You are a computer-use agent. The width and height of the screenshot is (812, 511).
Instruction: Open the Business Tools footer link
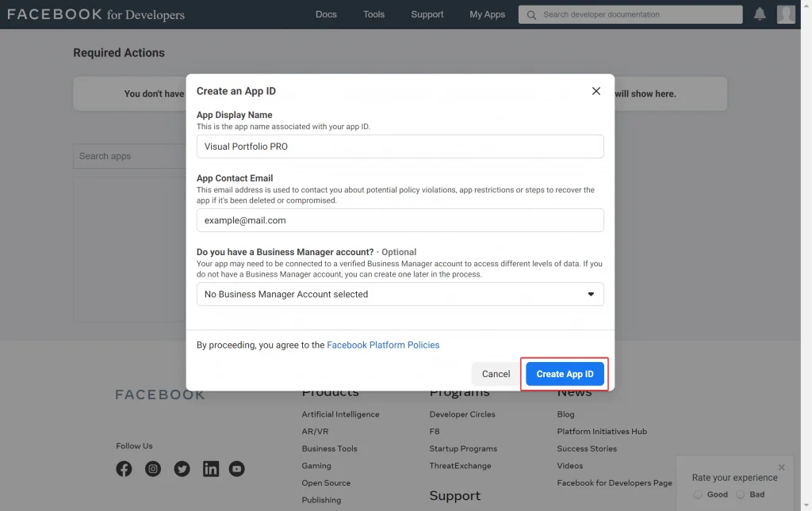[x=329, y=448]
